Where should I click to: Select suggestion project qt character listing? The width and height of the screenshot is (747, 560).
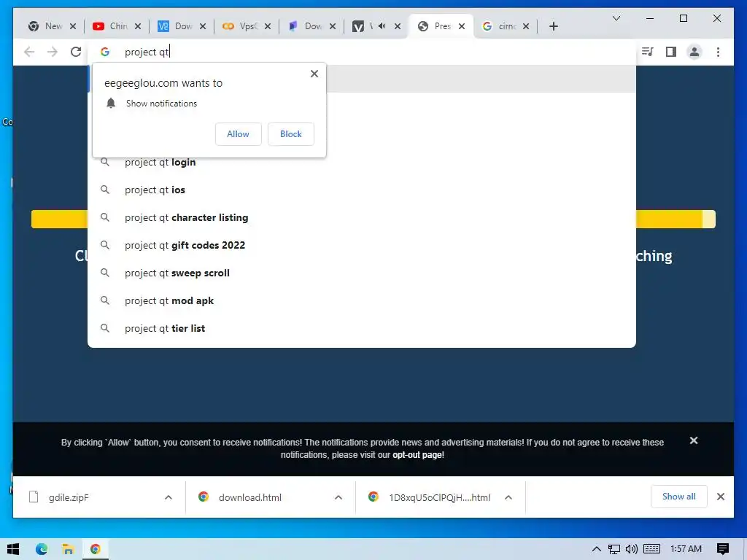coord(362,217)
